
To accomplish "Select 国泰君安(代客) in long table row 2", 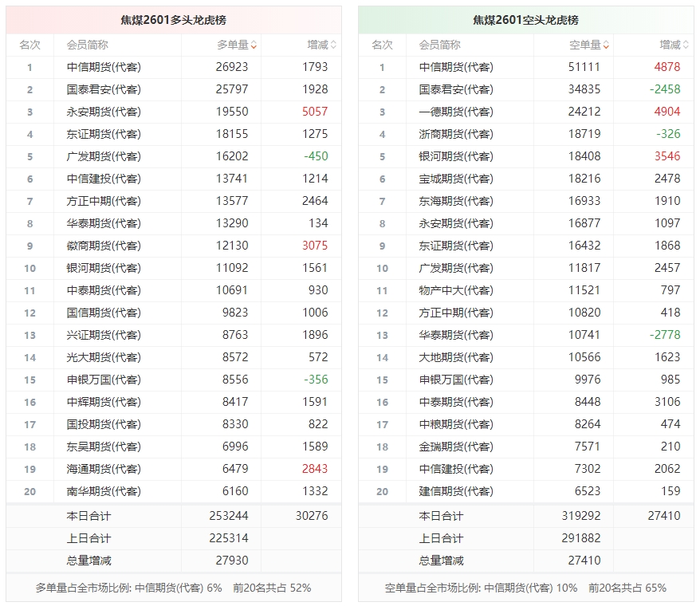I will pyautogui.click(x=104, y=89).
